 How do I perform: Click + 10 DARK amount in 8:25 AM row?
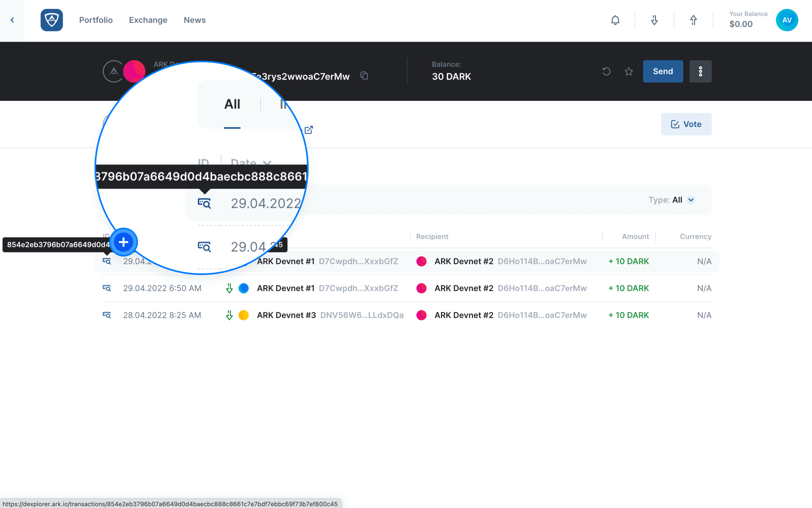628,315
